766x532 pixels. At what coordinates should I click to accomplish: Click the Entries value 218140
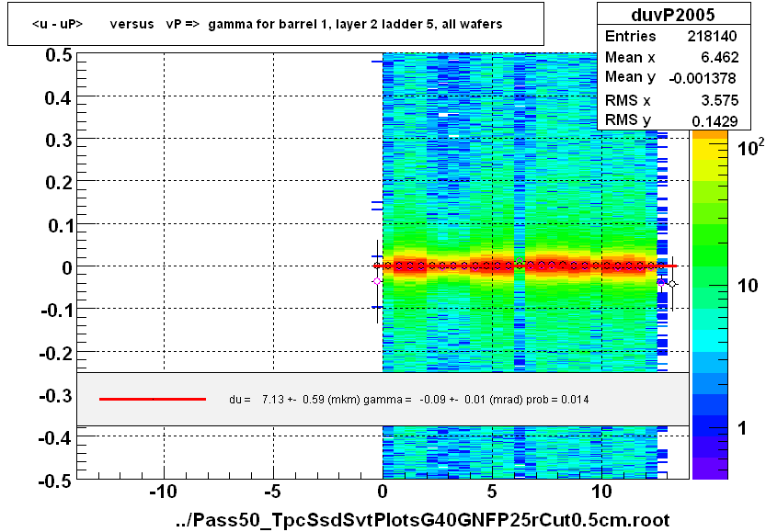[x=713, y=36]
